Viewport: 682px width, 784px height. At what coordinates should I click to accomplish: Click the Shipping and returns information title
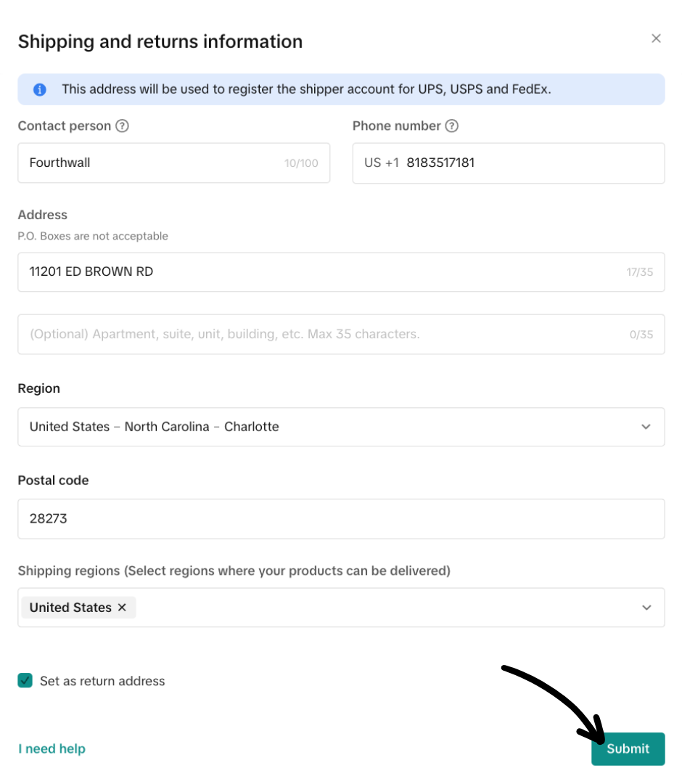160,41
